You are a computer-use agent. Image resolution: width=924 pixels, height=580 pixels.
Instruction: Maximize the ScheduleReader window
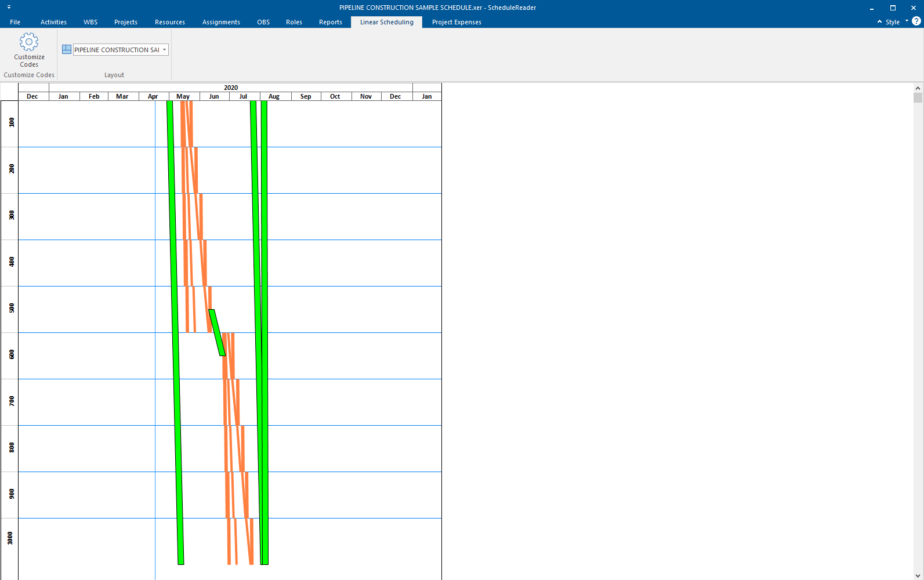(x=893, y=8)
